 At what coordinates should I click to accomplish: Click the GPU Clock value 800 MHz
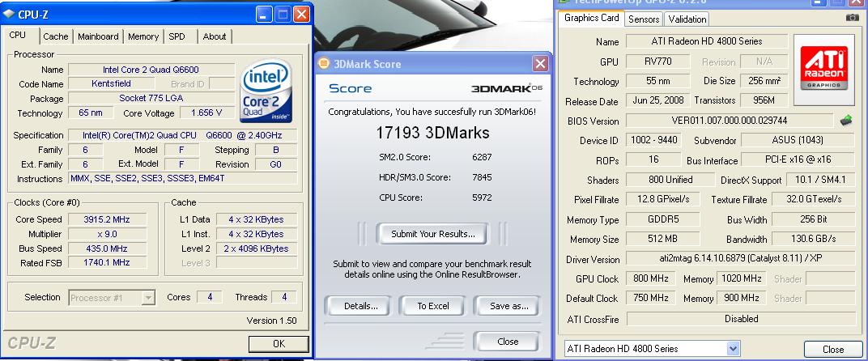tap(650, 278)
